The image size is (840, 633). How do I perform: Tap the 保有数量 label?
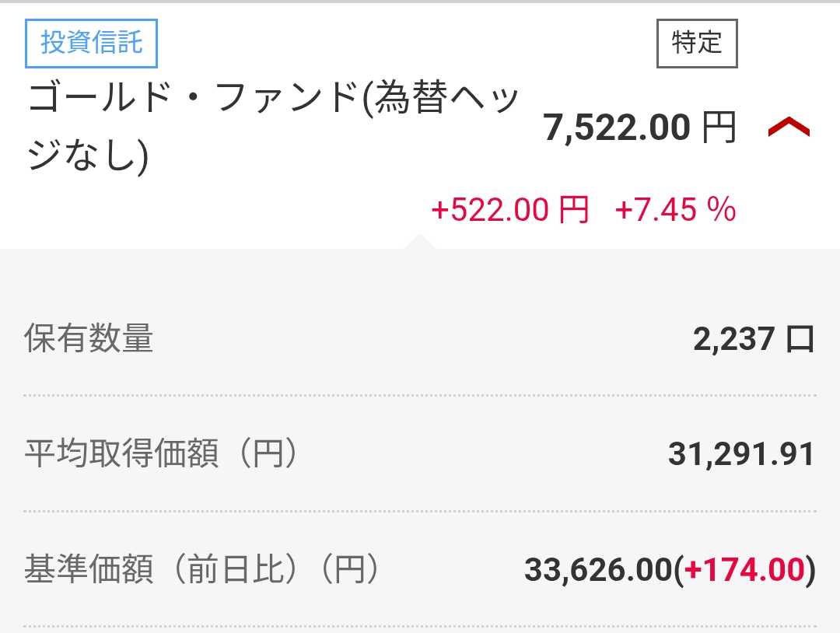coord(89,339)
